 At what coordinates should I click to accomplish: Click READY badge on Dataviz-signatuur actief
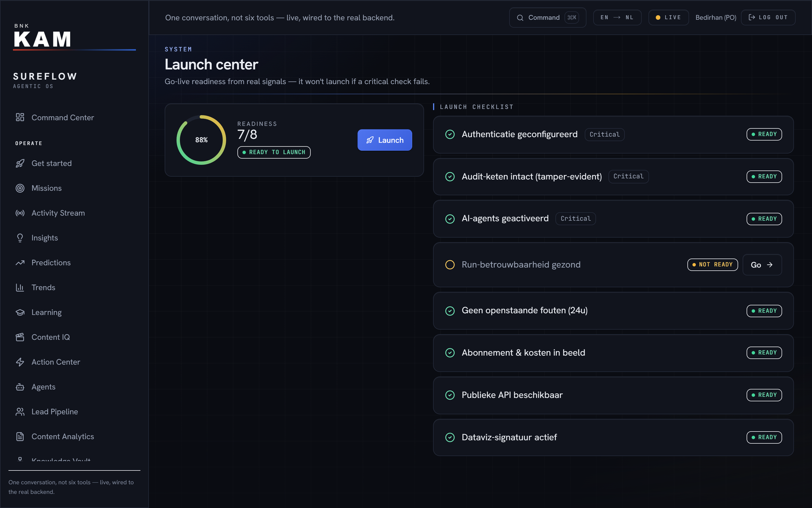tap(764, 437)
